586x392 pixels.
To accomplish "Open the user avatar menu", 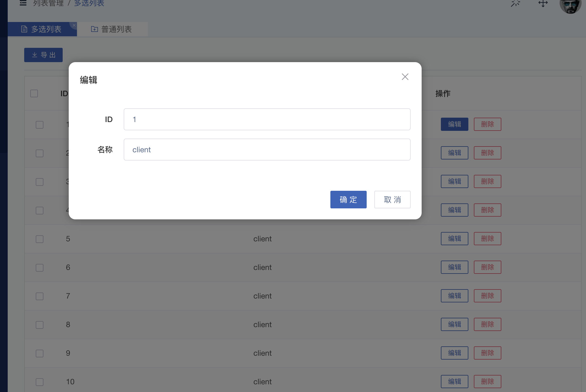I will pos(570,5).
